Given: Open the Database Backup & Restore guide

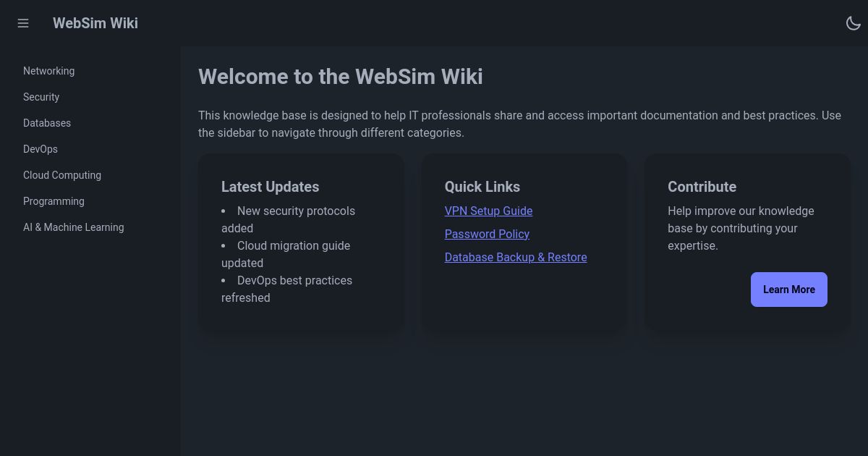Looking at the screenshot, I should tap(516, 257).
